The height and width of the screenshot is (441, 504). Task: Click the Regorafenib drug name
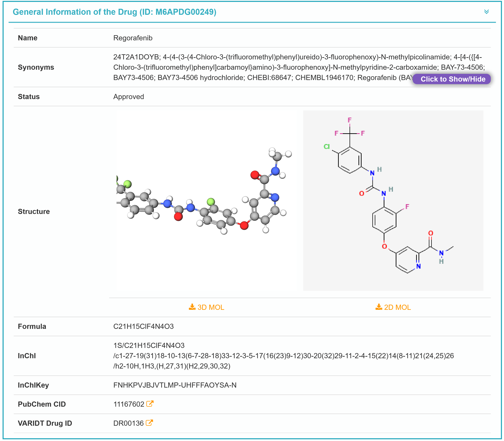(x=133, y=38)
